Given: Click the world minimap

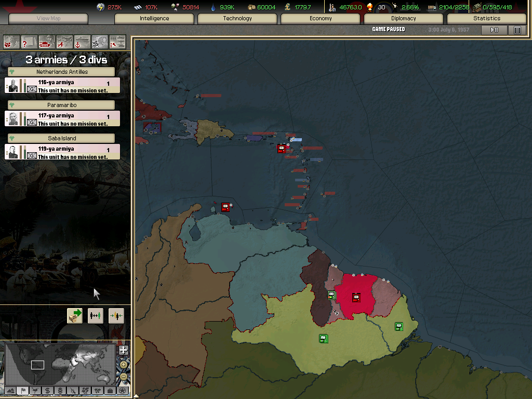Looking at the screenshot, I should coord(60,364).
